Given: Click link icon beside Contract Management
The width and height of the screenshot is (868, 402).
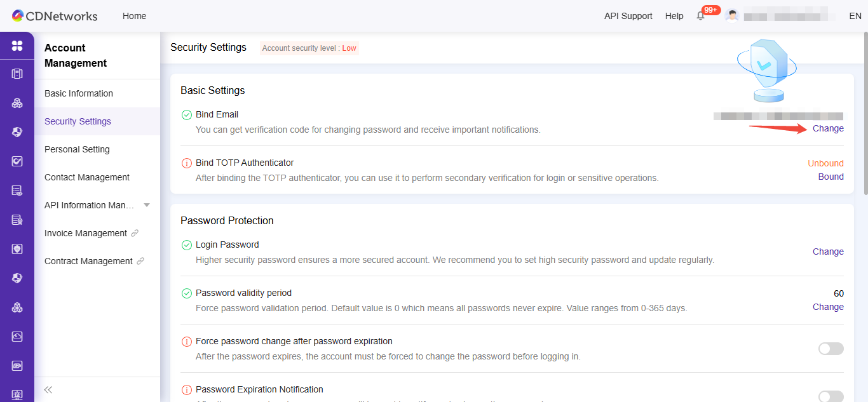Looking at the screenshot, I should click(140, 261).
